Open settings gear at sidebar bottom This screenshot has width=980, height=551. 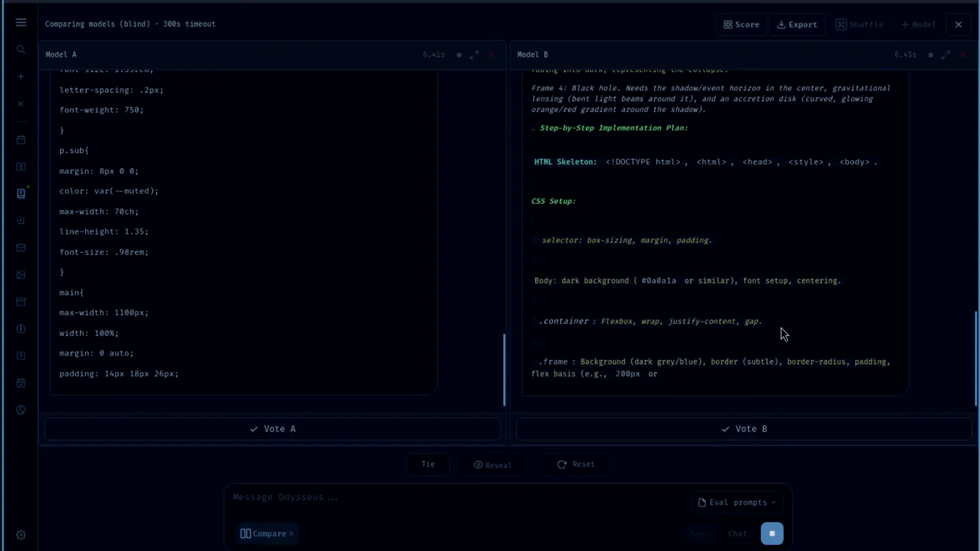[21, 535]
